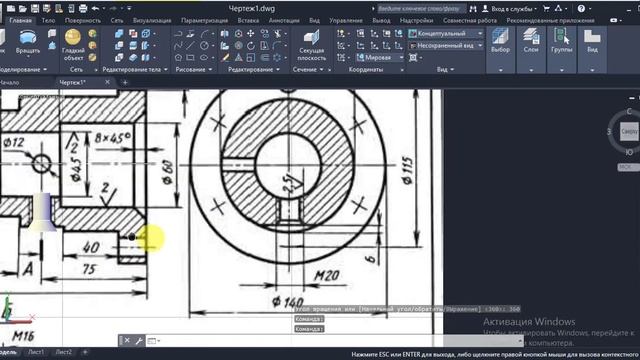The height and width of the screenshot is (360, 640).
Task: Select the Scale tool icon
Action: point(251,57)
